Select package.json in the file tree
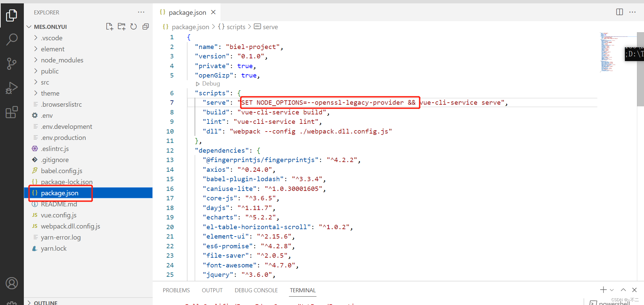The height and width of the screenshot is (305, 644). (88, 193)
